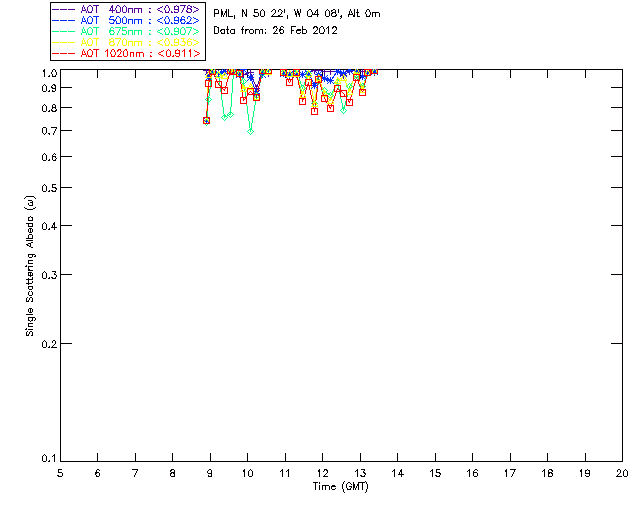The height and width of the screenshot is (512, 640).
Task: Click the 0.5 y-axis tick label
Action: [49, 188]
